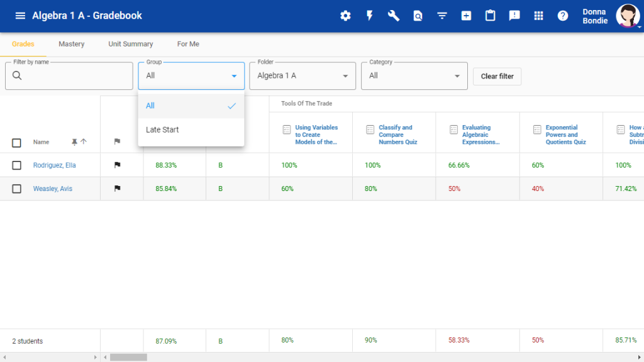
Task: Open the clipboard icon in the header
Action: 490,16
